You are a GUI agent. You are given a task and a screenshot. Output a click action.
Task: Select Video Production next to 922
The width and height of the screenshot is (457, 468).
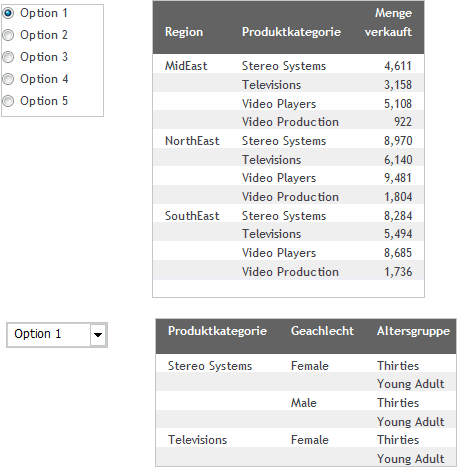tap(290, 122)
